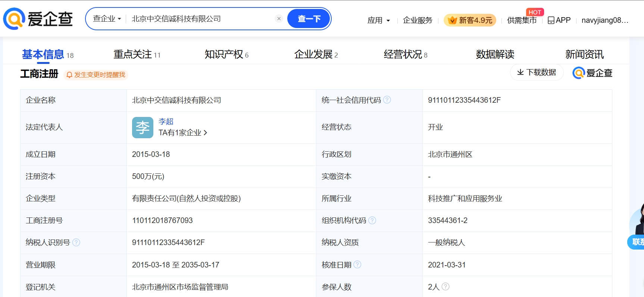Click the establishment date 2015-03-18 cell
This screenshot has height=297, width=644.
[x=151, y=154]
